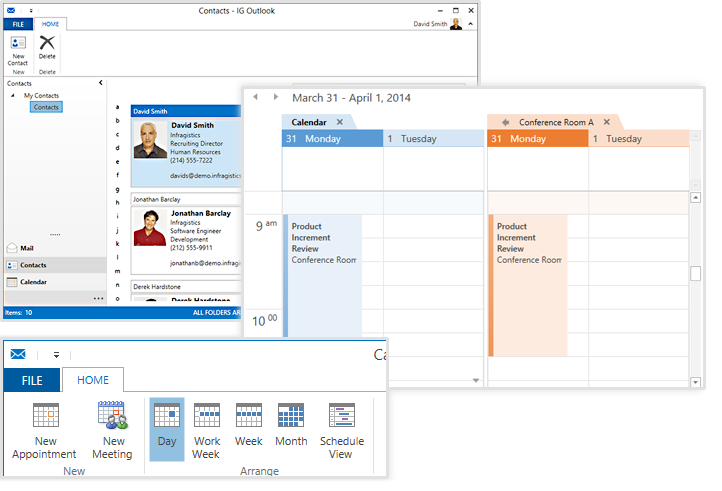Select Tuesday 1 header in Conference Room A
This screenshot has width=722, height=491.
[639, 139]
